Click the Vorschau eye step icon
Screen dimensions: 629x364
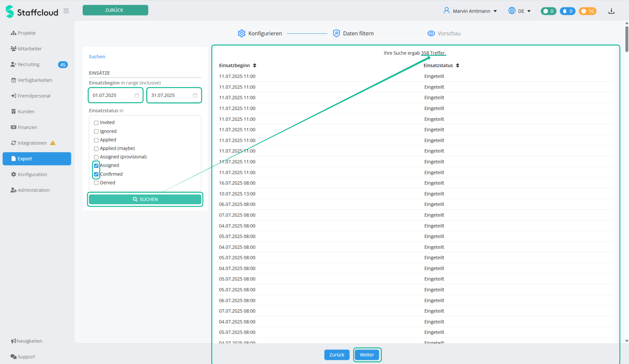431,33
